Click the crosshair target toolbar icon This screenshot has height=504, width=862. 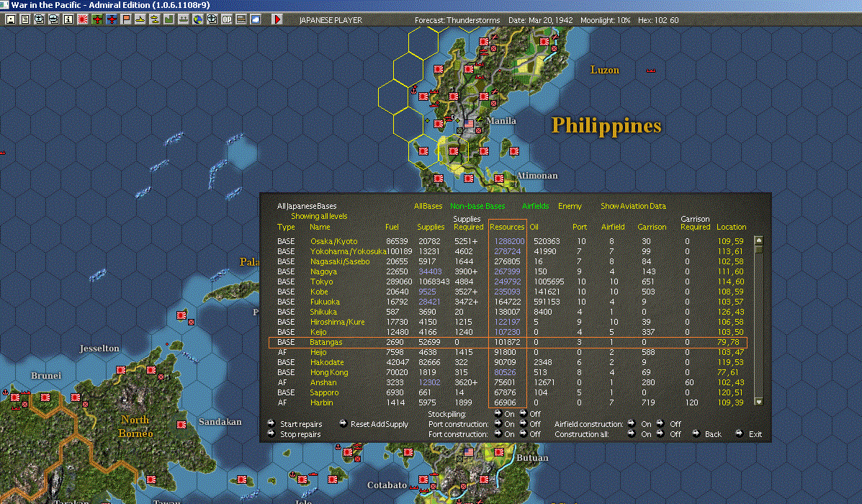(212, 19)
